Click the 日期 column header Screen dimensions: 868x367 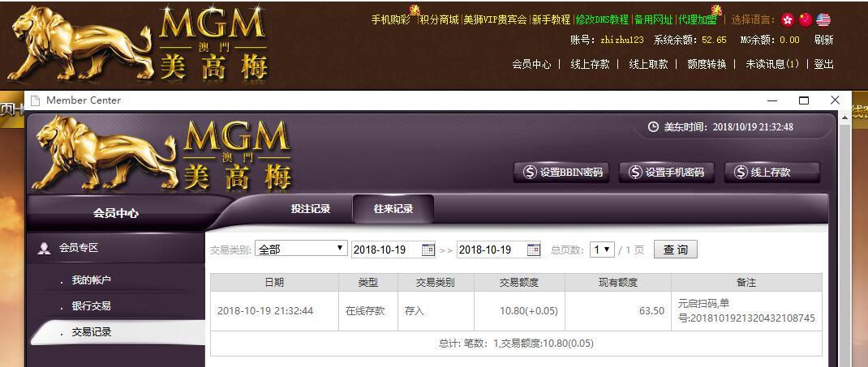(x=274, y=283)
